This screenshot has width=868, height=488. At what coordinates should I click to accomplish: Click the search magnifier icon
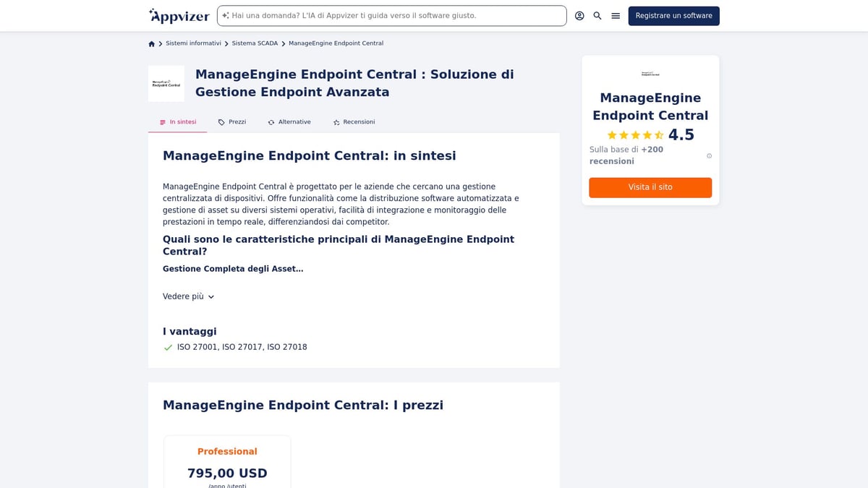(x=597, y=15)
